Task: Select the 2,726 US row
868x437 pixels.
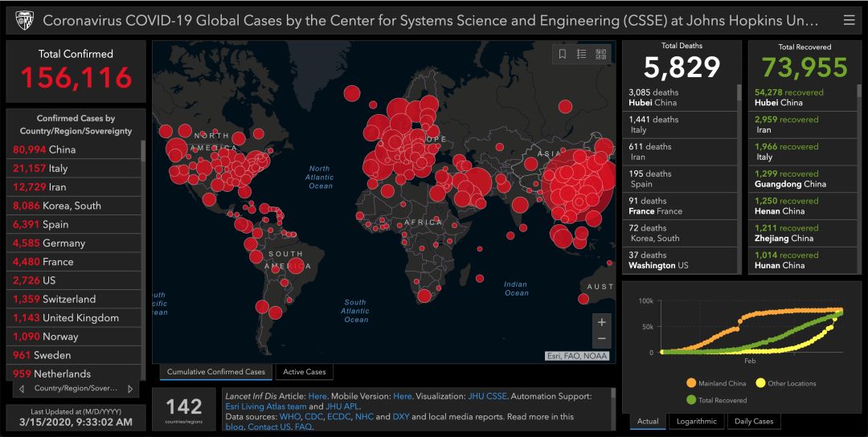Action: coord(74,280)
